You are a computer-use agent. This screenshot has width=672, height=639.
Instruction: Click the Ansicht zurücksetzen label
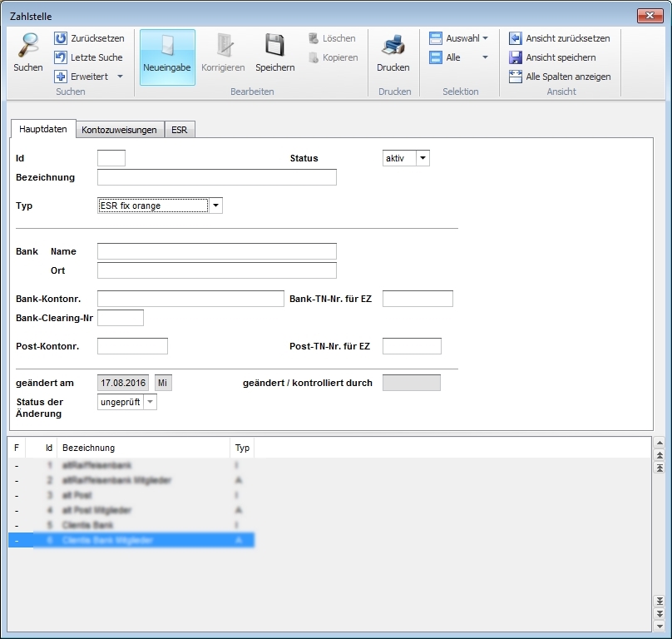(568, 38)
